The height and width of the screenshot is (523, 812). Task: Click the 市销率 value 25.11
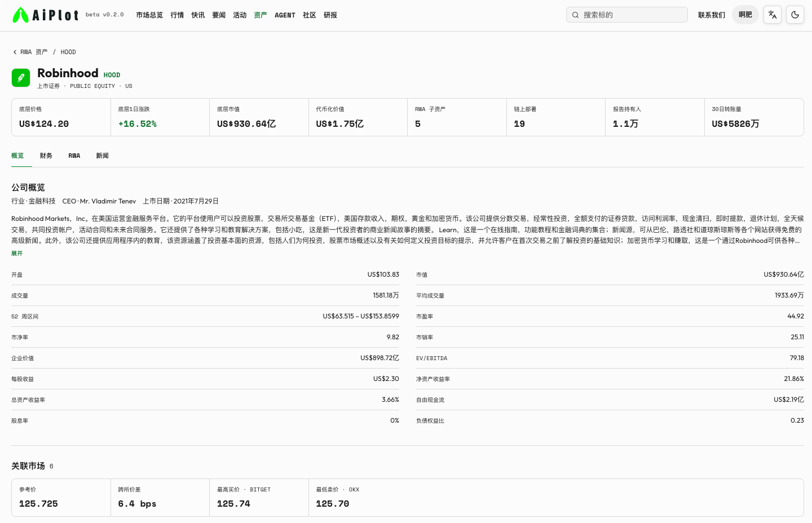tap(797, 337)
